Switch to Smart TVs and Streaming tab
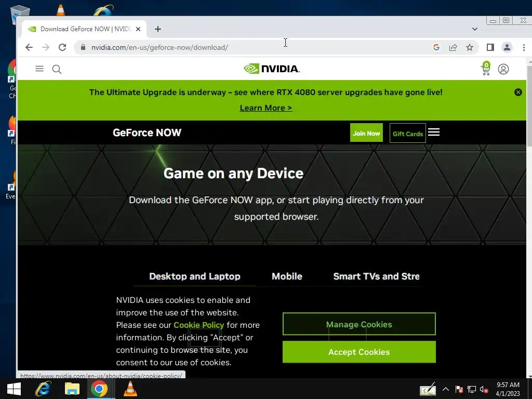The width and height of the screenshot is (532, 399). (376, 276)
